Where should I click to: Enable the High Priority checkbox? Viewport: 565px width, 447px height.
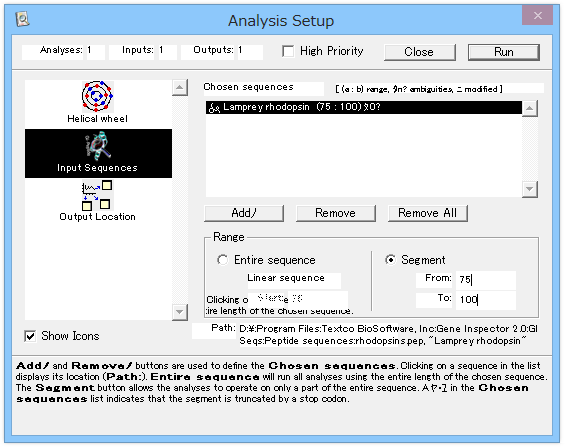tap(288, 51)
